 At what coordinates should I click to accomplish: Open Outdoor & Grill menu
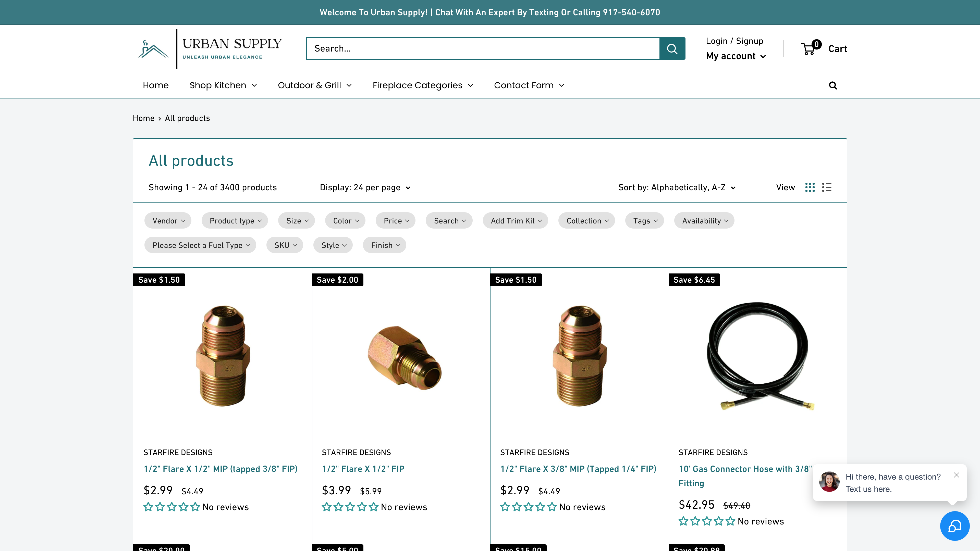click(x=314, y=85)
